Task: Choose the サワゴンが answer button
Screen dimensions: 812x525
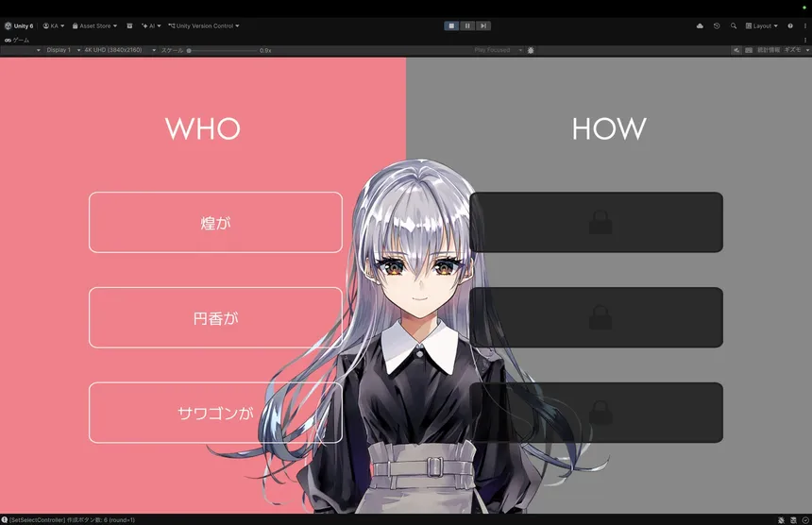Action: [x=215, y=413]
